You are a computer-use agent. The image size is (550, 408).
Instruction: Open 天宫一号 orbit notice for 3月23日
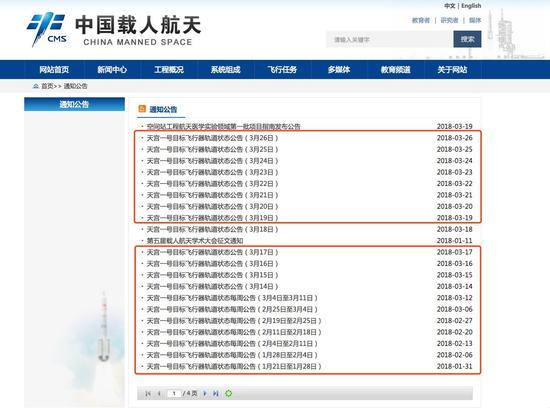click(x=212, y=172)
